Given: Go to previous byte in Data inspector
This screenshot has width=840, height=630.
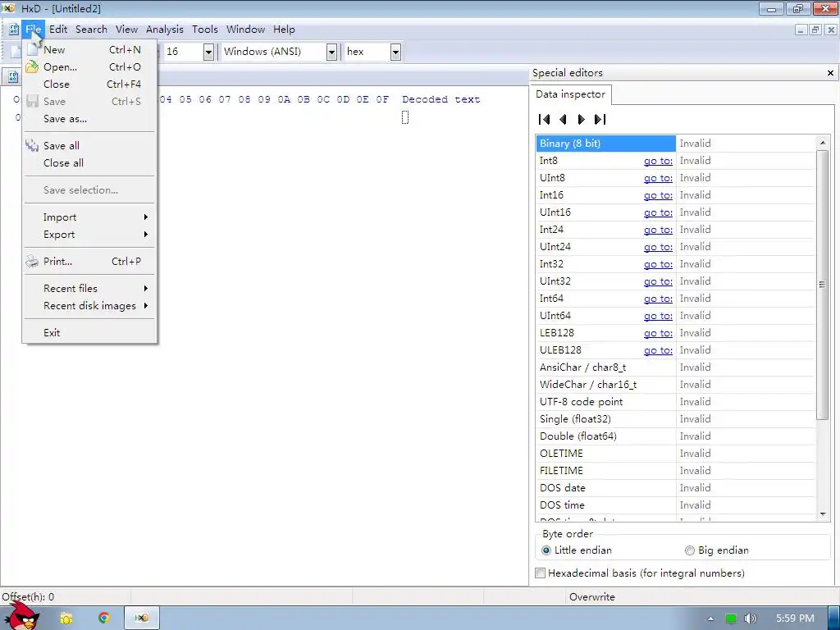Looking at the screenshot, I should [x=563, y=120].
